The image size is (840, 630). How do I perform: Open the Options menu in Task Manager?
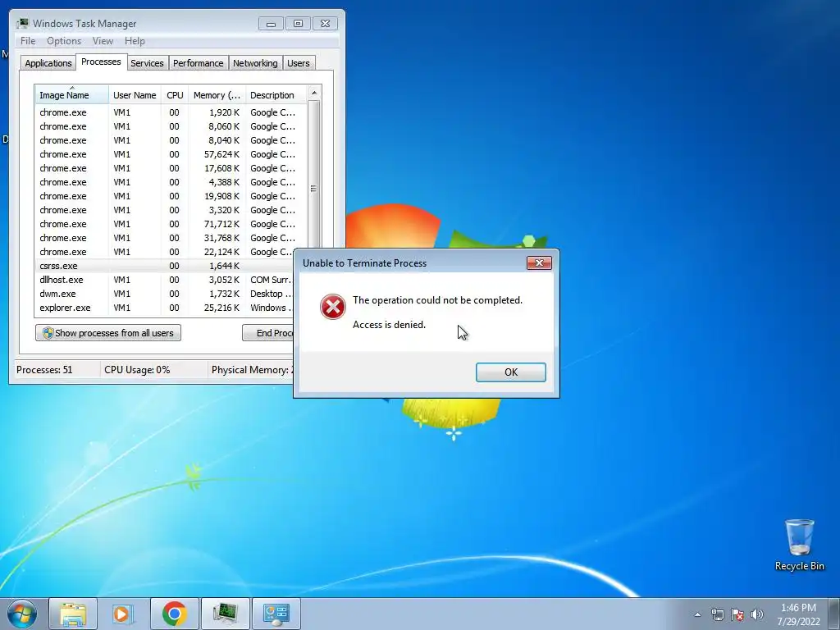pyautogui.click(x=64, y=41)
